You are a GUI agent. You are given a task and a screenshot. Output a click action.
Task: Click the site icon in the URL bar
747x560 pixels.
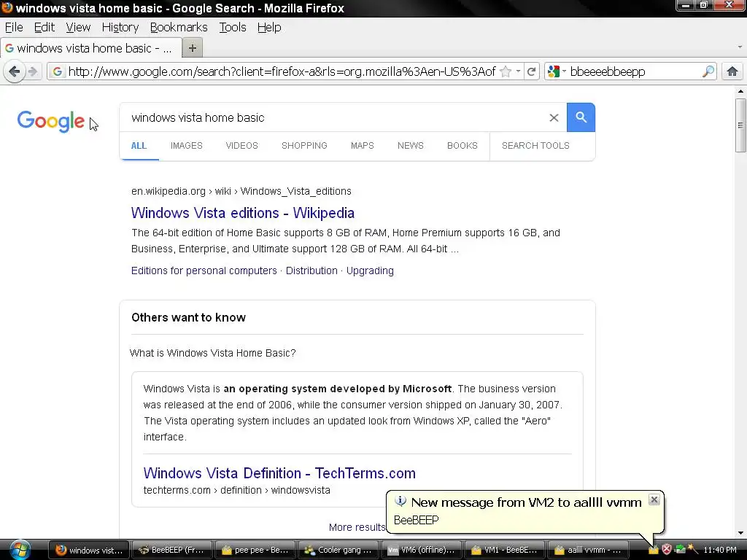coord(57,72)
